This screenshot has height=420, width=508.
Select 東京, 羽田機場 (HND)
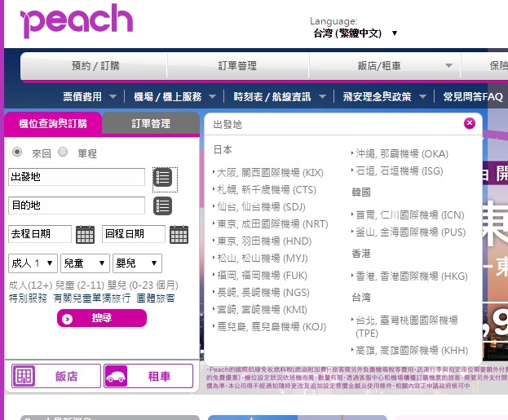pyautogui.click(x=264, y=241)
